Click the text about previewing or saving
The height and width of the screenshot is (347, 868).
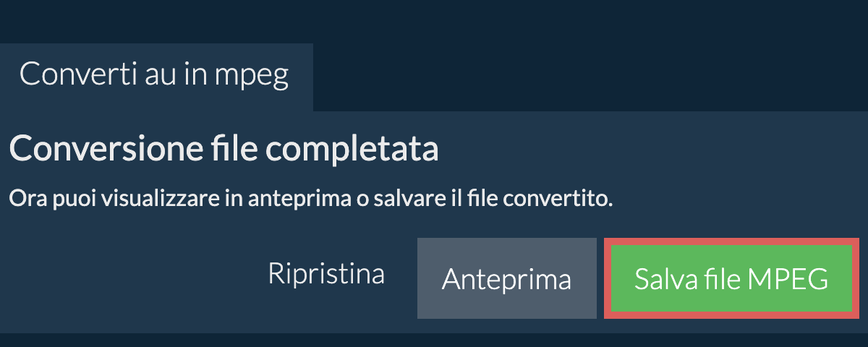[x=311, y=199]
